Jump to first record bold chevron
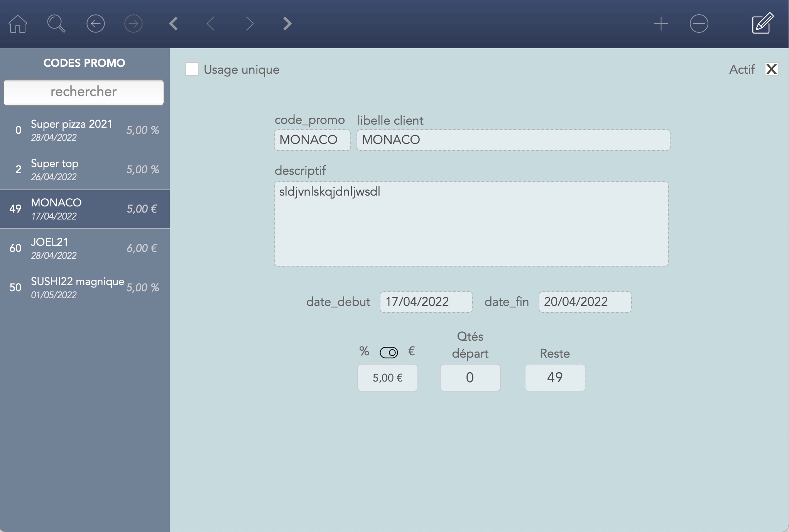Screen dimensions: 789x532 coord(174,24)
